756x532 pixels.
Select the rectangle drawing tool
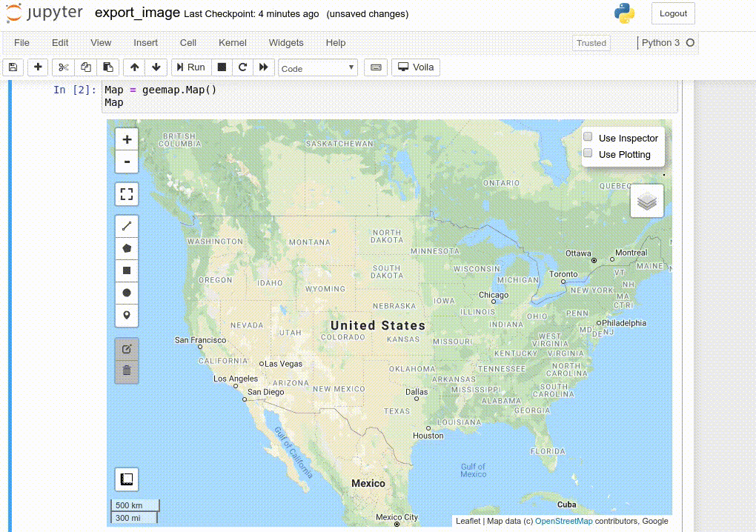126,270
